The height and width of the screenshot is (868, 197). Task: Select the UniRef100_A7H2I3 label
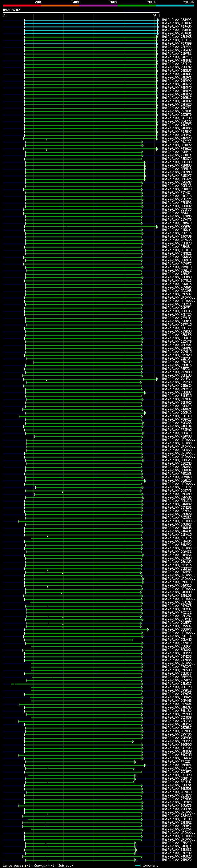click(x=177, y=843)
